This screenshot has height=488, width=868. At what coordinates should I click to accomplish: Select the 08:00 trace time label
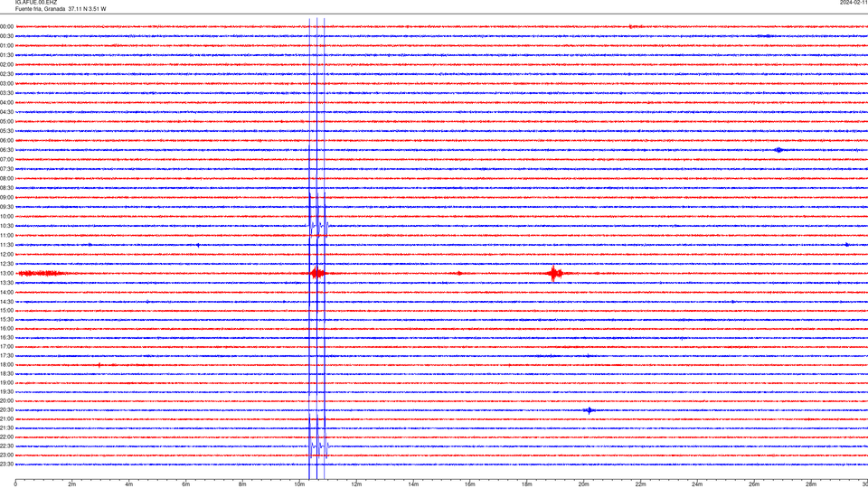click(6, 178)
